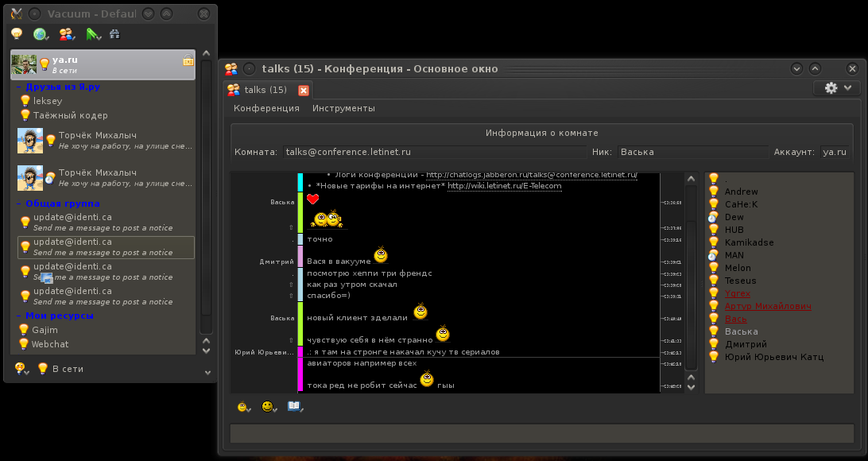Click the light bulb icon in roster toolbar
Image resolution: width=868 pixels, height=461 pixels.
click(17, 34)
